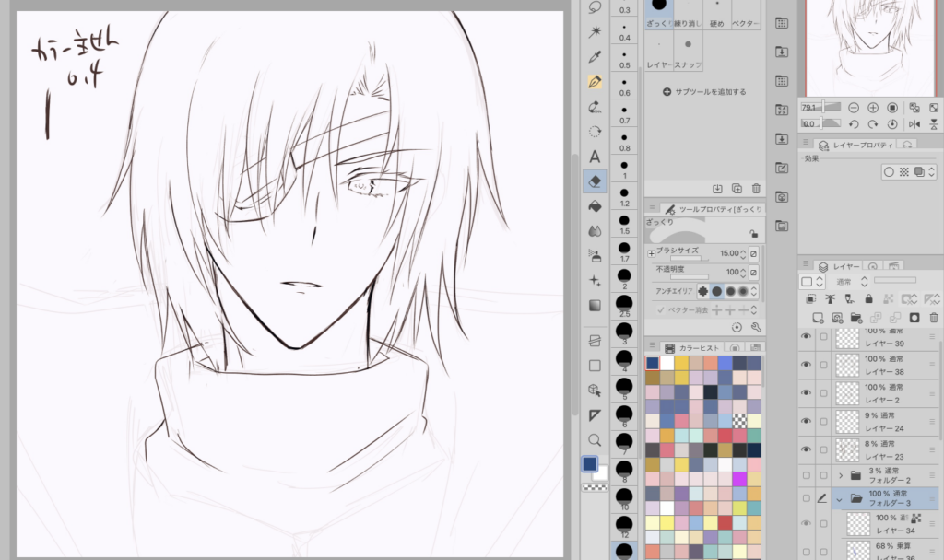Viewport: 944px width, 560px height.
Task: Choose brush size preset 1.2
Action: [624, 196]
